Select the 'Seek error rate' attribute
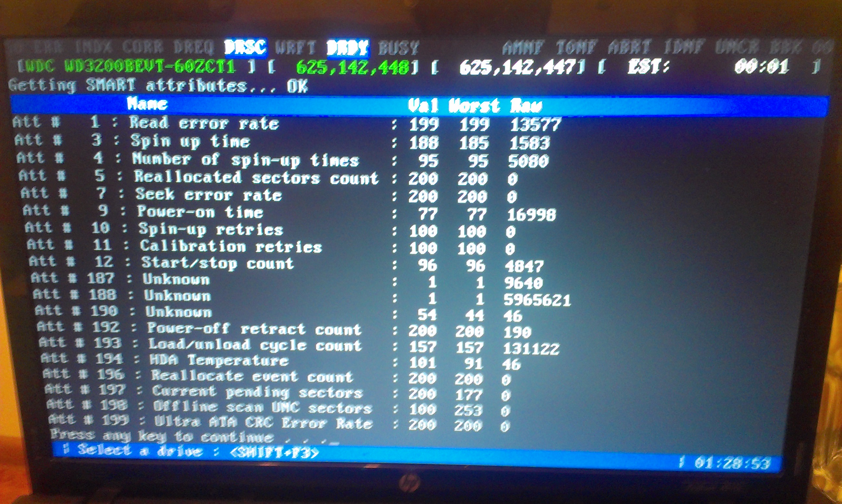The width and height of the screenshot is (842, 504). [209, 195]
